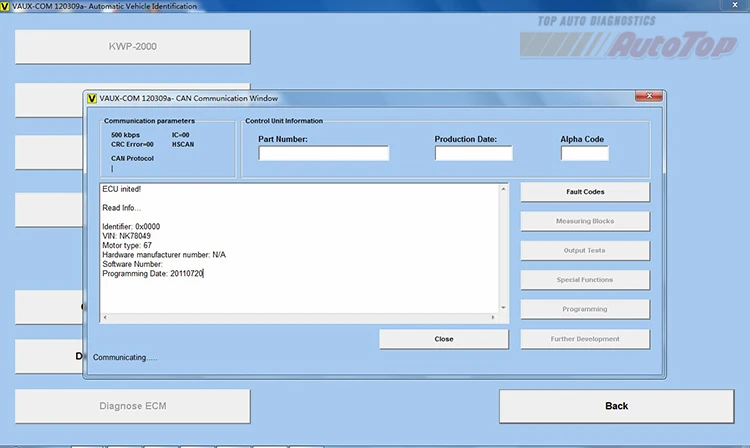Click the Measuring Blocks button

[x=585, y=221]
